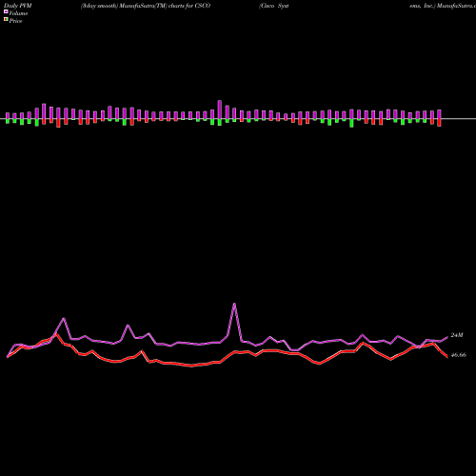Click the '46.66' price value label
The image size is (476, 476).
(459, 355)
